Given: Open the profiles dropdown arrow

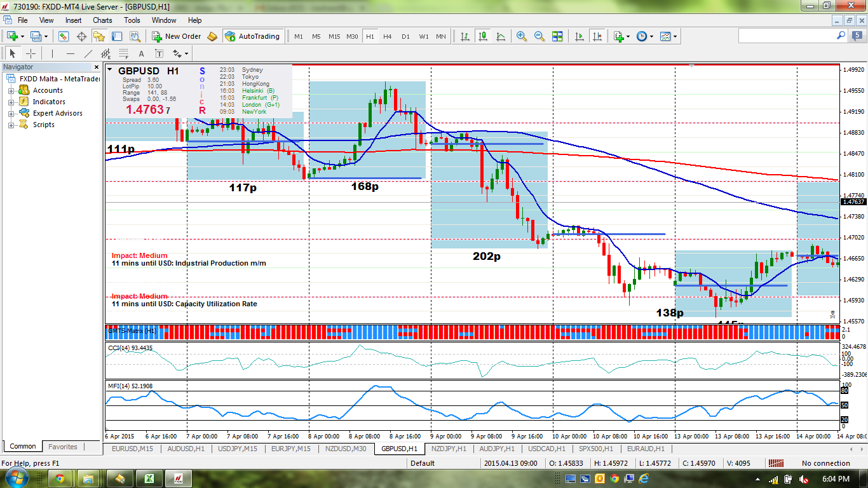Looking at the screenshot, I should 45,36.
